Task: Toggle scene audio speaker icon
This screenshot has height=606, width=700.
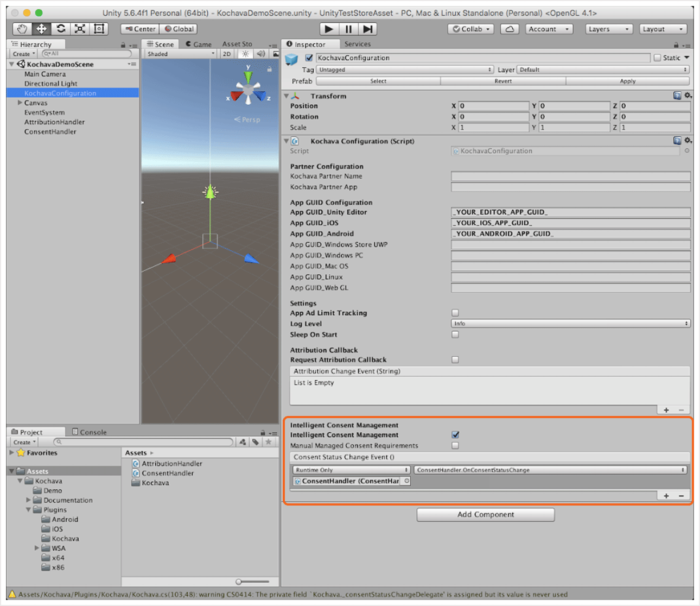Action: [x=261, y=54]
